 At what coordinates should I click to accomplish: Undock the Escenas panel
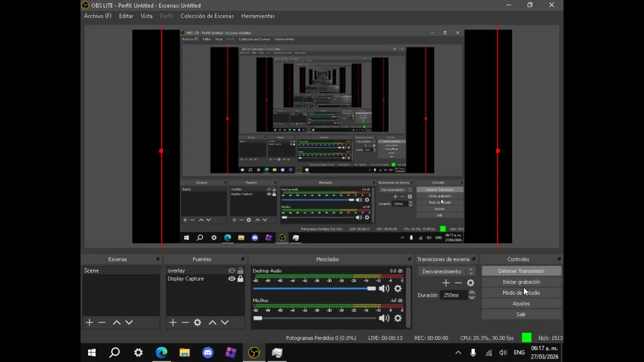coord(157,259)
